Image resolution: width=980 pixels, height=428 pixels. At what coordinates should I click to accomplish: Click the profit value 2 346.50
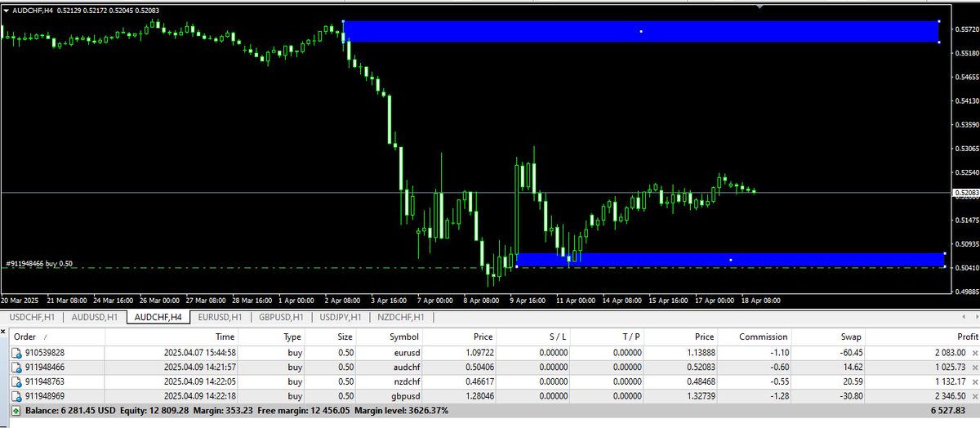(x=950, y=395)
